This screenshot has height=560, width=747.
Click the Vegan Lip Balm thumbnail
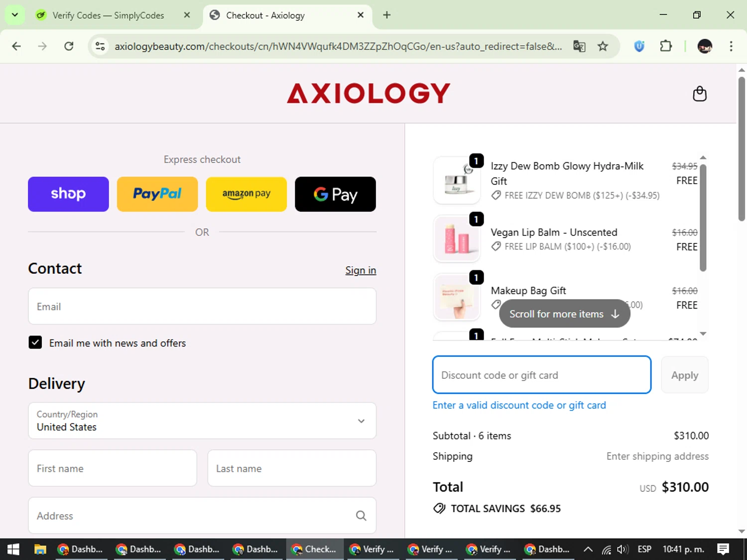coord(457,238)
